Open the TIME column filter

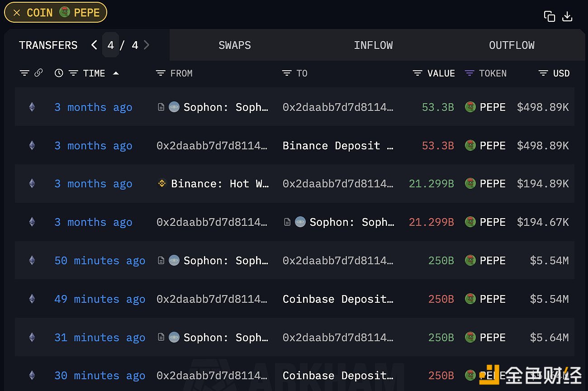pyautogui.click(x=73, y=73)
